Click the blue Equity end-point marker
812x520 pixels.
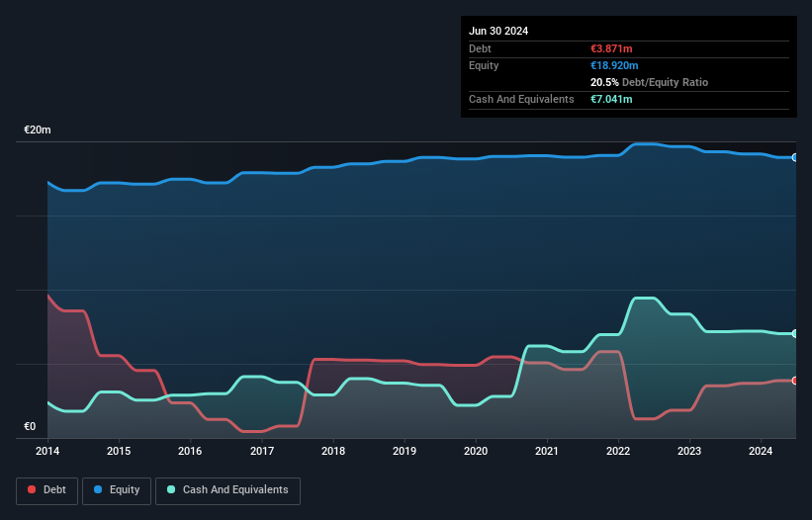coord(795,157)
